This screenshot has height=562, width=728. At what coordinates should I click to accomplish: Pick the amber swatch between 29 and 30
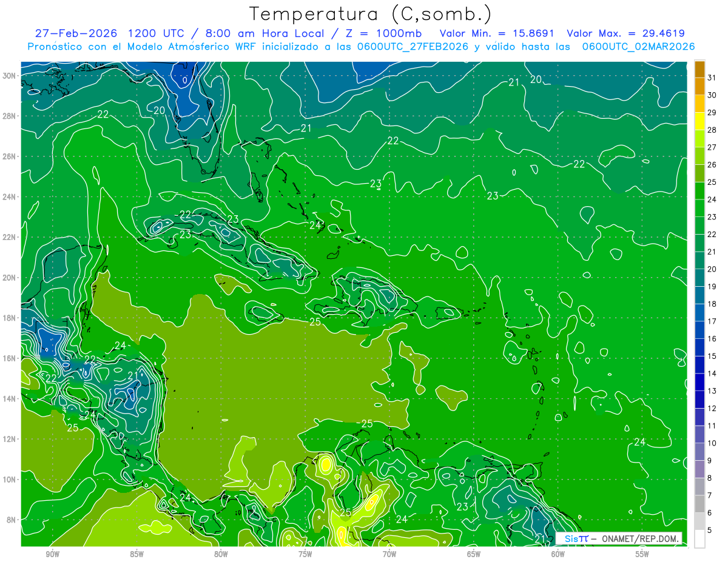pyautogui.click(x=699, y=104)
